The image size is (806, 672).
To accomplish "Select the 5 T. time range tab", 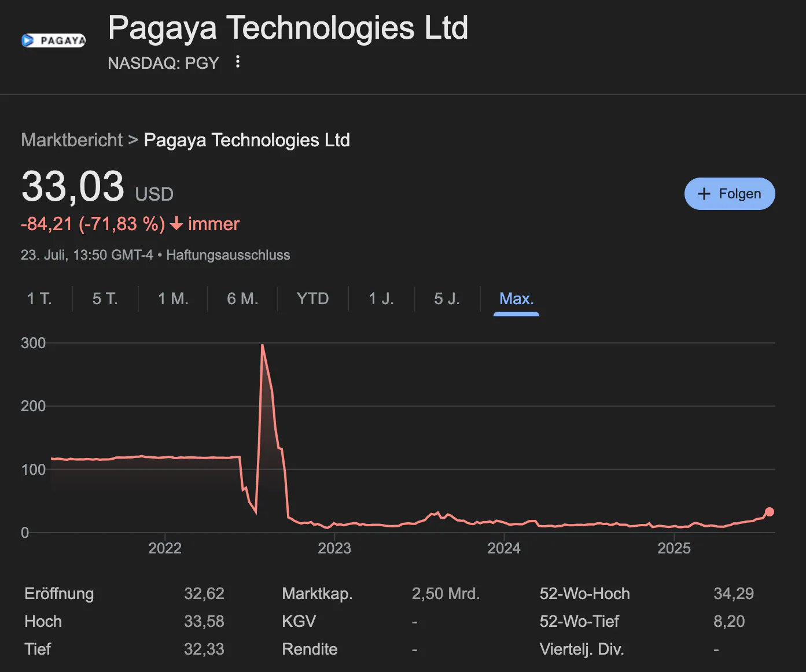I will click(105, 298).
